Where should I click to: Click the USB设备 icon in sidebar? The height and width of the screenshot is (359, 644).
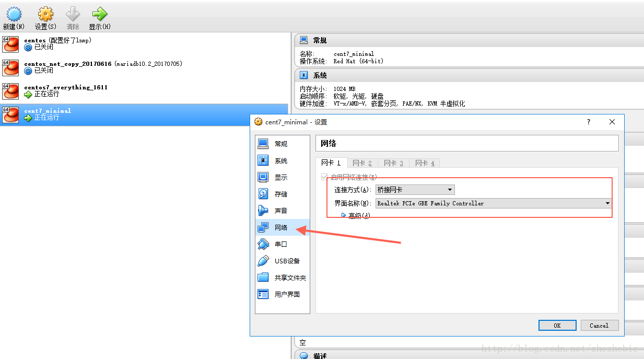tap(263, 261)
